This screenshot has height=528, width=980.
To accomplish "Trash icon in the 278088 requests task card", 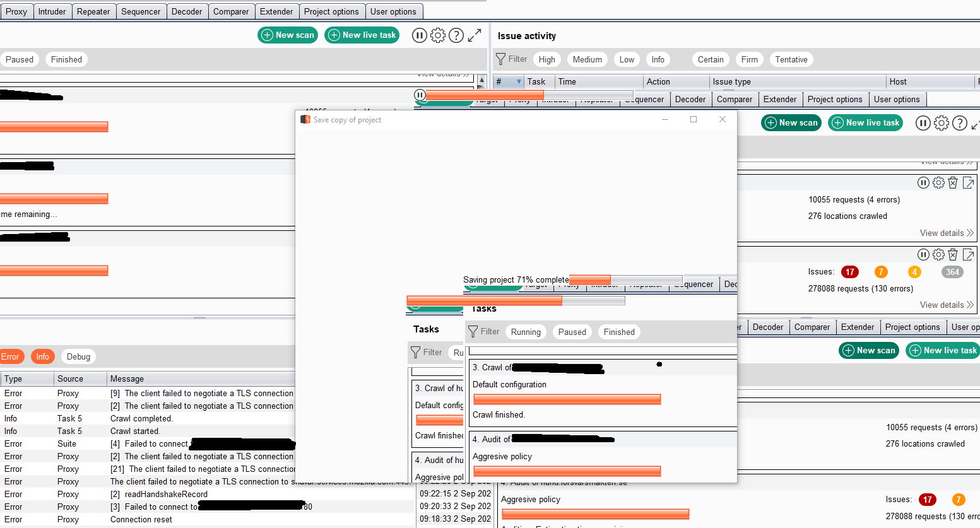I will (953, 255).
